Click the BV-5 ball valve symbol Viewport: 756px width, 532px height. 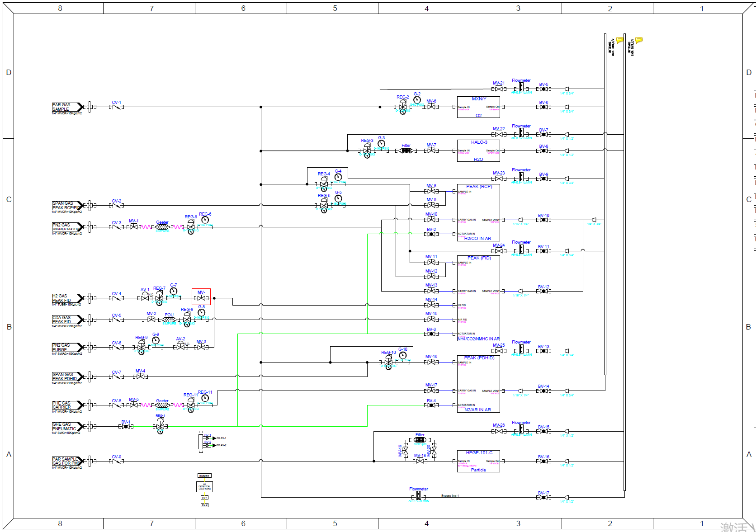(x=543, y=89)
